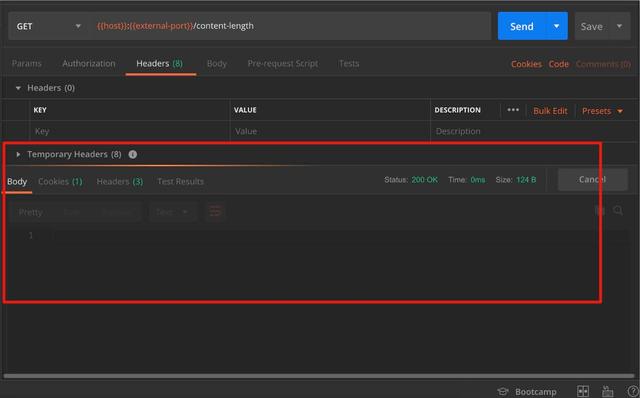
Task: Click the 124 B size value
Action: [526, 180]
